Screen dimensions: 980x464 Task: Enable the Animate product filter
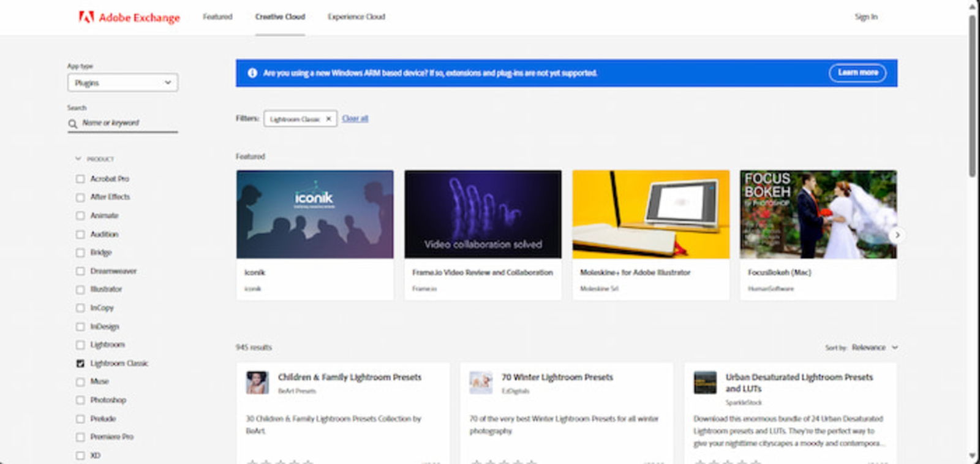80,216
